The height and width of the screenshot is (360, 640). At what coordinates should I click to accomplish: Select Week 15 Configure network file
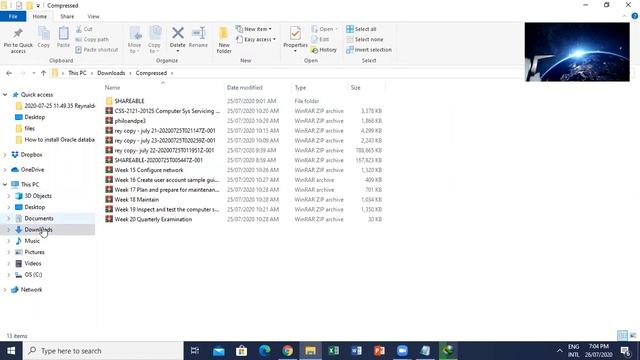point(149,170)
